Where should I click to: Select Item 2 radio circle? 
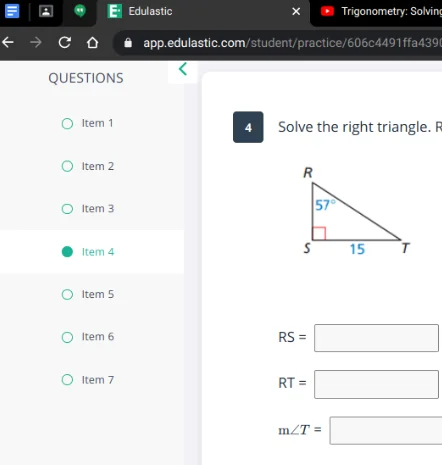(x=67, y=166)
